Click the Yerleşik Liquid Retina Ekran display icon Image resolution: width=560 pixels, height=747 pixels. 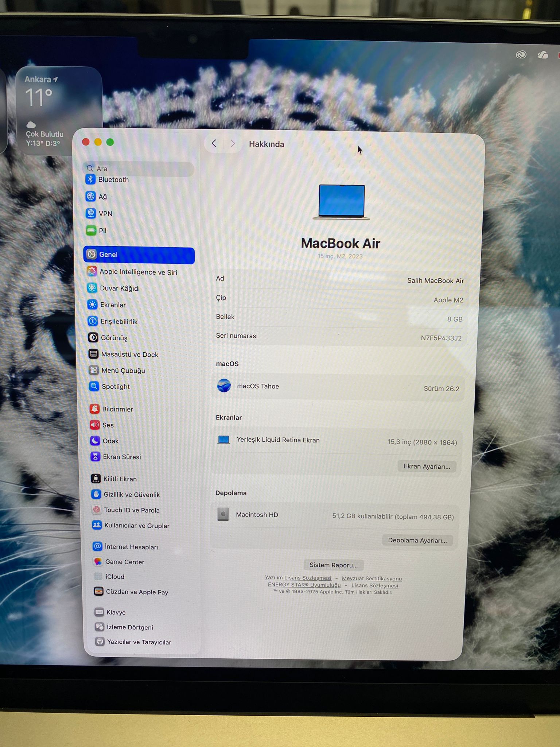[223, 440]
